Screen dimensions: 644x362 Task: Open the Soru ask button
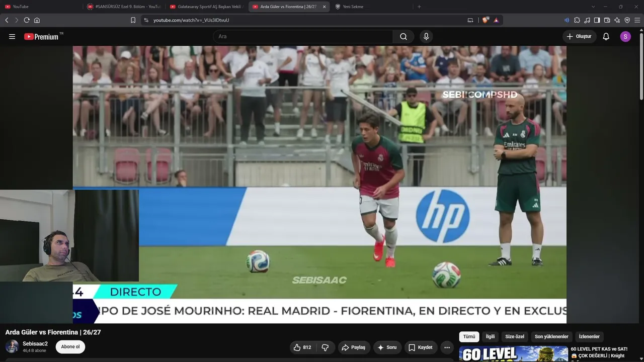pyautogui.click(x=387, y=347)
